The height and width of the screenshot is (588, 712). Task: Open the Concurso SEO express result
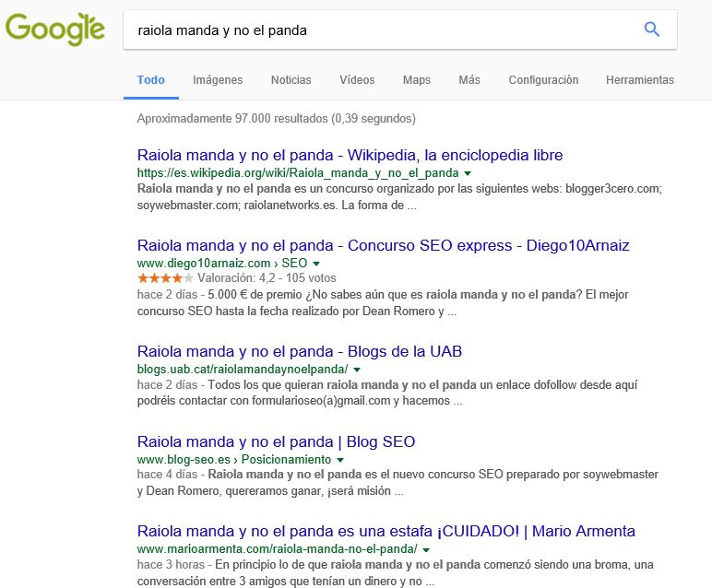pyautogui.click(x=383, y=245)
